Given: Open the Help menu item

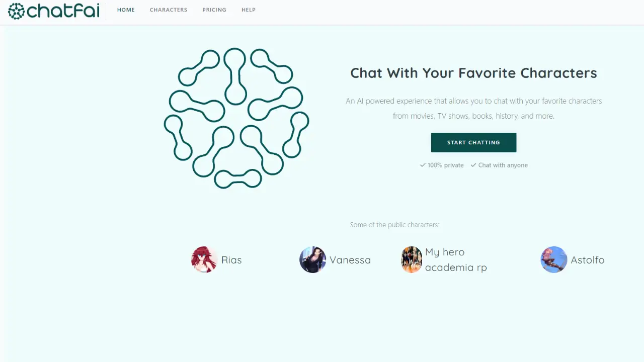Looking at the screenshot, I should point(249,10).
